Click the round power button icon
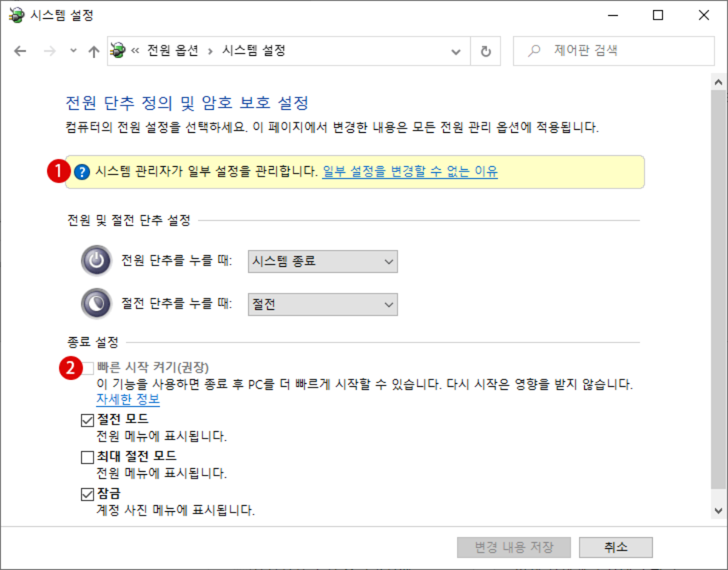The height and width of the screenshot is (570, 728). coord(96,261)
